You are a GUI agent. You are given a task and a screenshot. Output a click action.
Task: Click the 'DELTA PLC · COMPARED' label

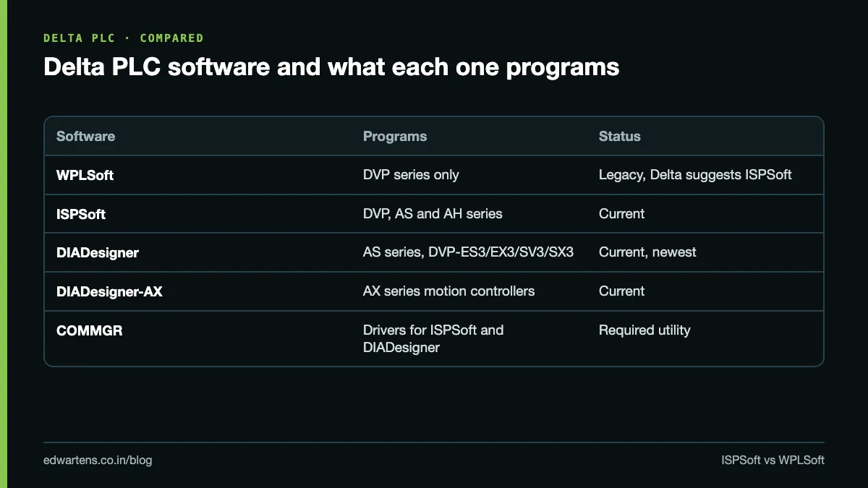[124, 38]
